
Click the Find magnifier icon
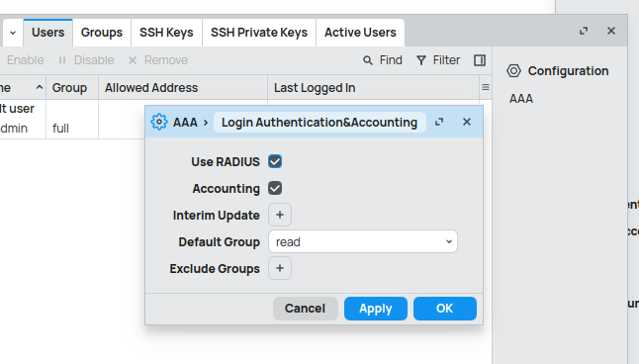(x=368, y=60)
